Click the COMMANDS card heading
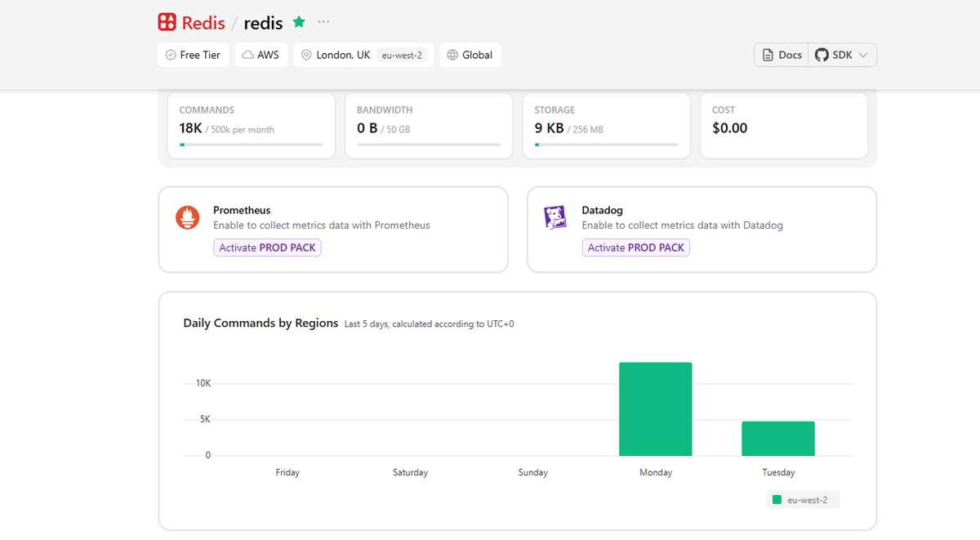Image resolution: width=980 pixels, height=540 pixels. [x=207, y=109]
